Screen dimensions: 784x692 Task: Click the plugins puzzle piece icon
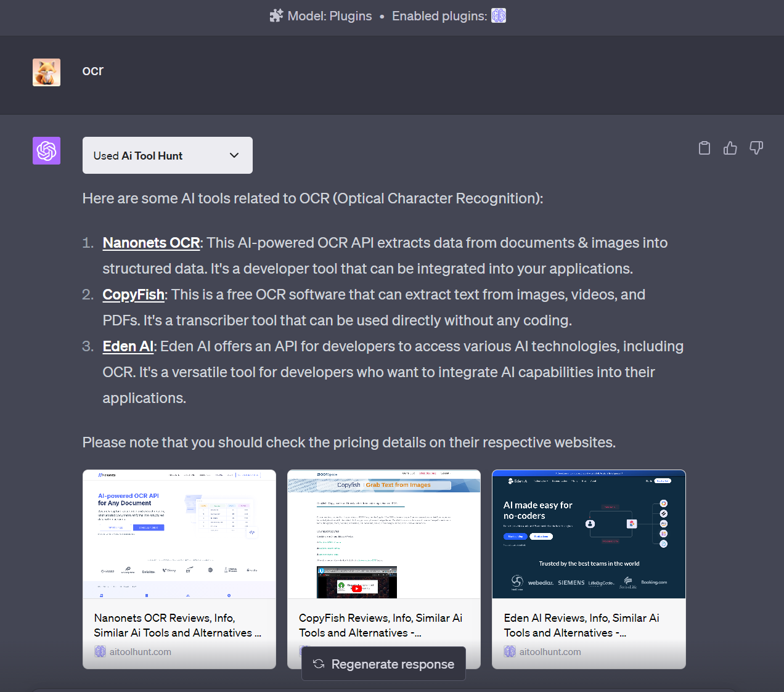coord(276,16)
